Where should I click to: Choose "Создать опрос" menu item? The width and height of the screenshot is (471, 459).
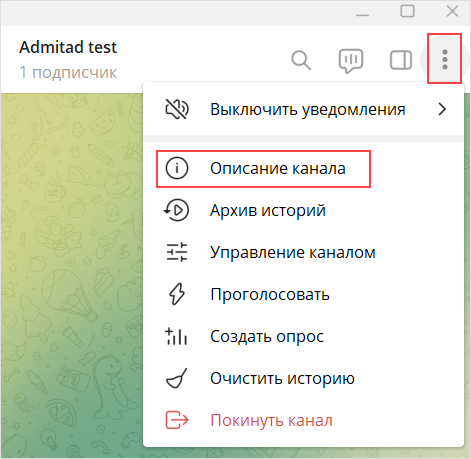[x=303, y=336]
